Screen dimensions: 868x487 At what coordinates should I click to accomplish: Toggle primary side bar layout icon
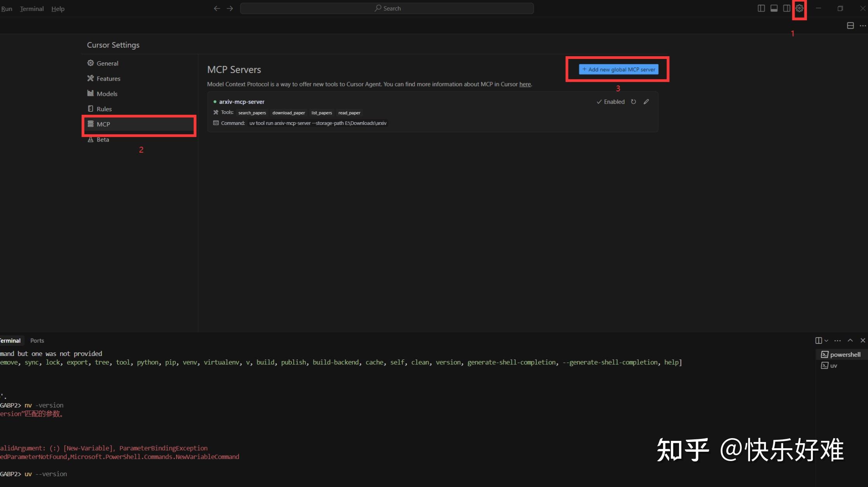(761, 8)
